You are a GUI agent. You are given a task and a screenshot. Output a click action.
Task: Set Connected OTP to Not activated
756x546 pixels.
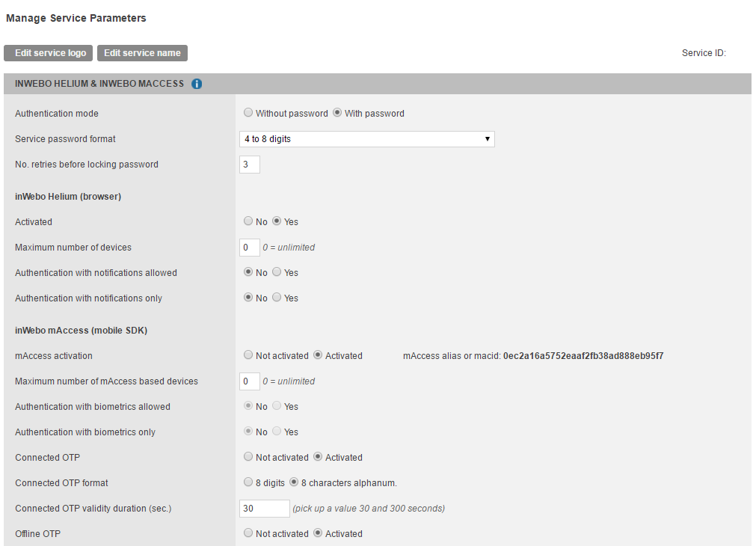point(248,458)
